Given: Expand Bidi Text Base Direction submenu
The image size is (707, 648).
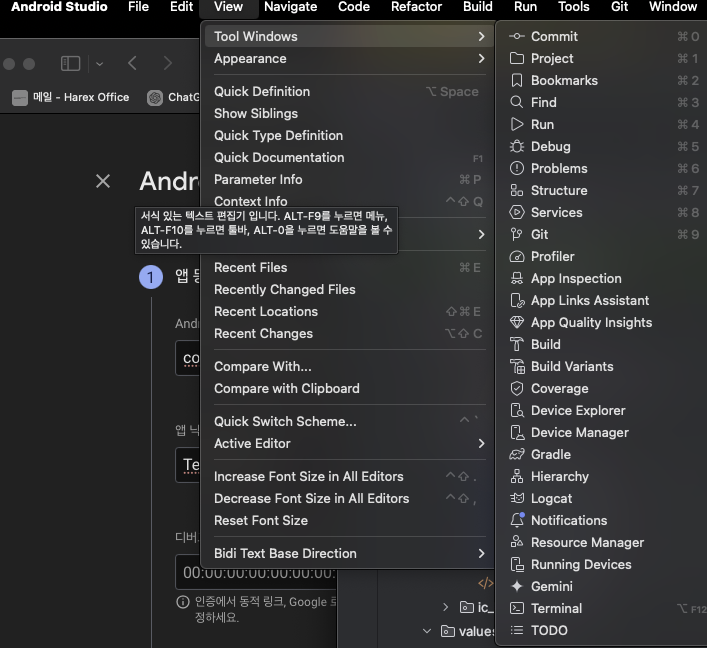Looking at the screenshot, I should click(348, 554).
